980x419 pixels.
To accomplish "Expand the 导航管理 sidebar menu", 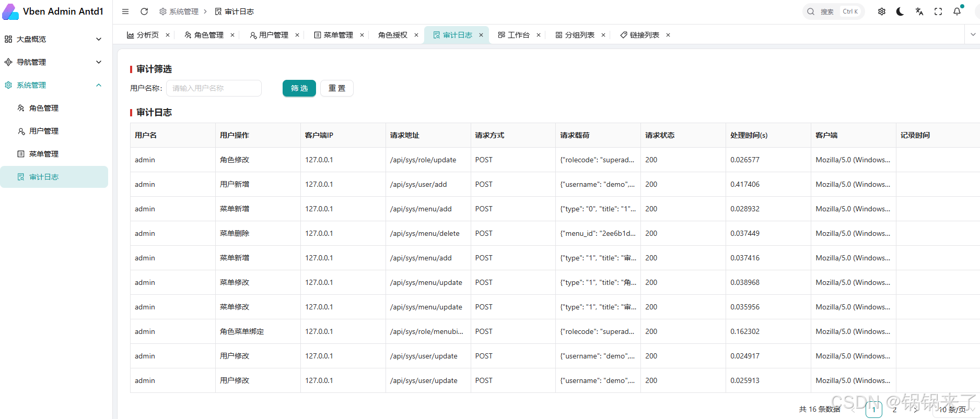I will pyautogui.click(x=54, y=62).
